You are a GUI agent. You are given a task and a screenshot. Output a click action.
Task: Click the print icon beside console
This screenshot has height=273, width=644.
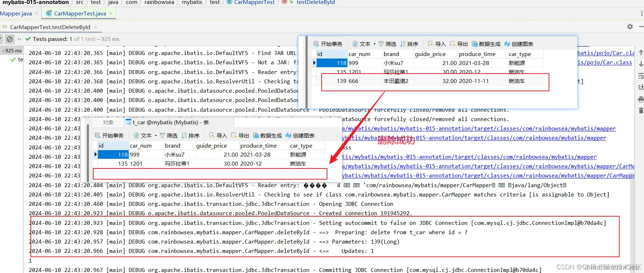(x=641, y=99)
